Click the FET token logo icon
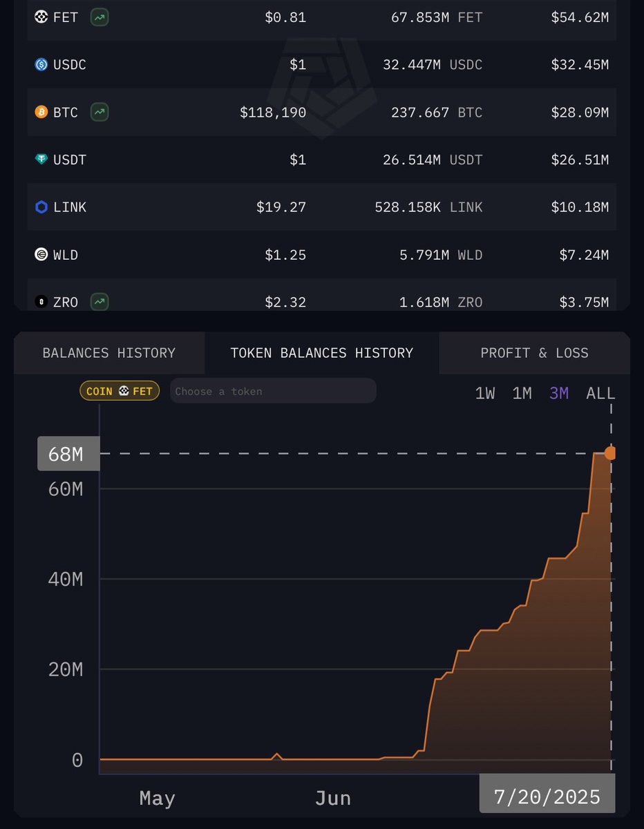Image resolution: width=644 pixels, height=829 pixels. tap(41, 17)
